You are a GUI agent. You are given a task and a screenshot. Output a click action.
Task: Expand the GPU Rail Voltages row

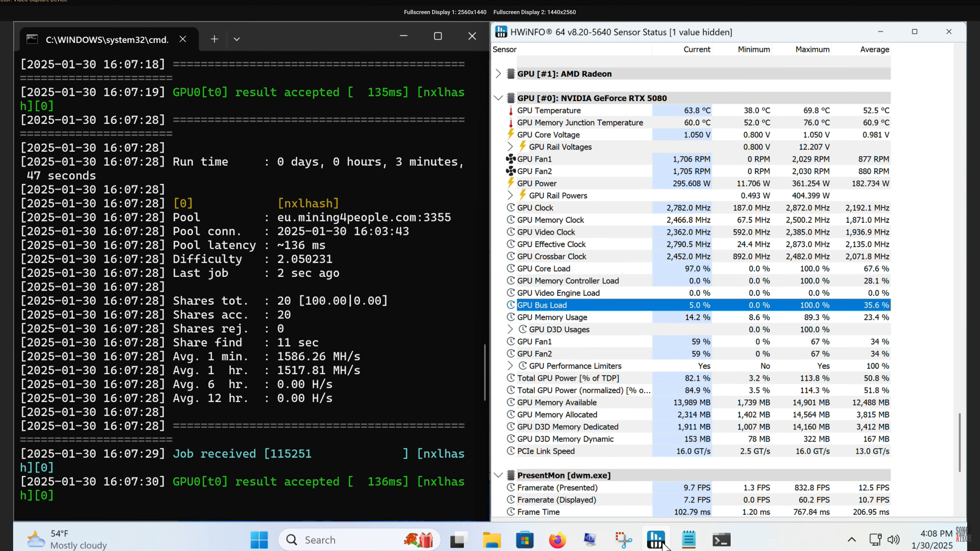tap(510, 147)
